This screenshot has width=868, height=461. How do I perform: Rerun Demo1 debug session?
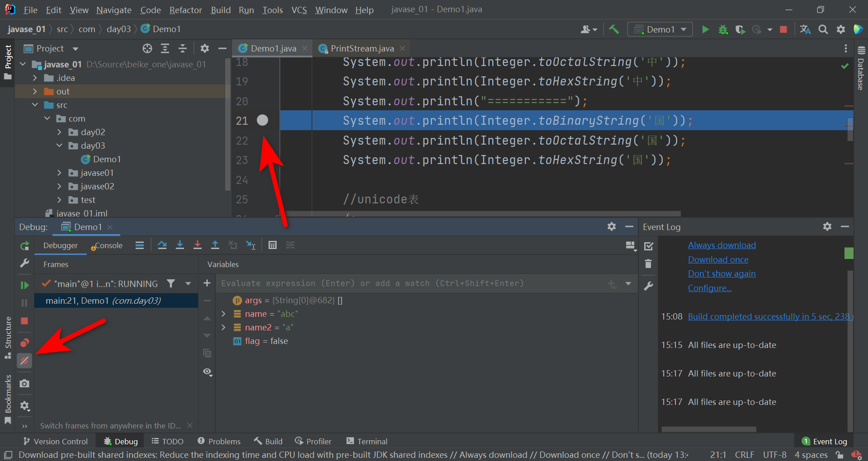(x=24, y=246)
